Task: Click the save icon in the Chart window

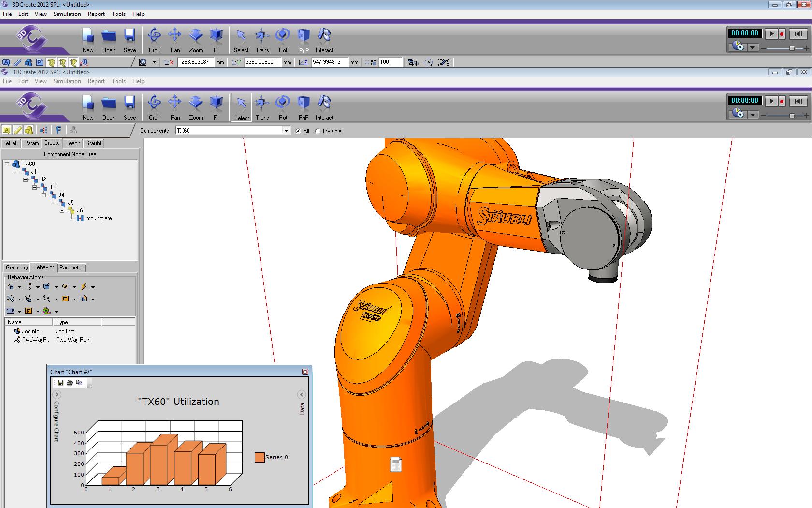Action: pos(60,383)
